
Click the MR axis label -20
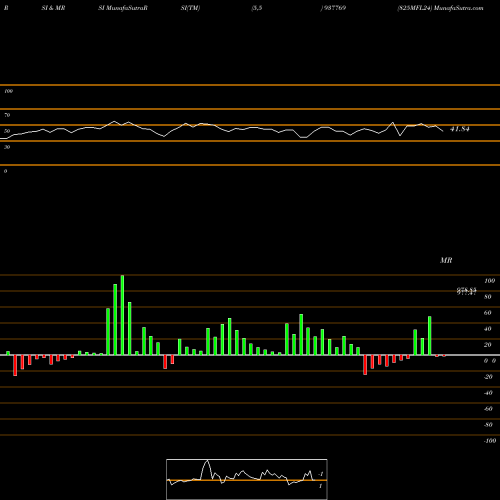pyautogui.click(x=488, y=377)
